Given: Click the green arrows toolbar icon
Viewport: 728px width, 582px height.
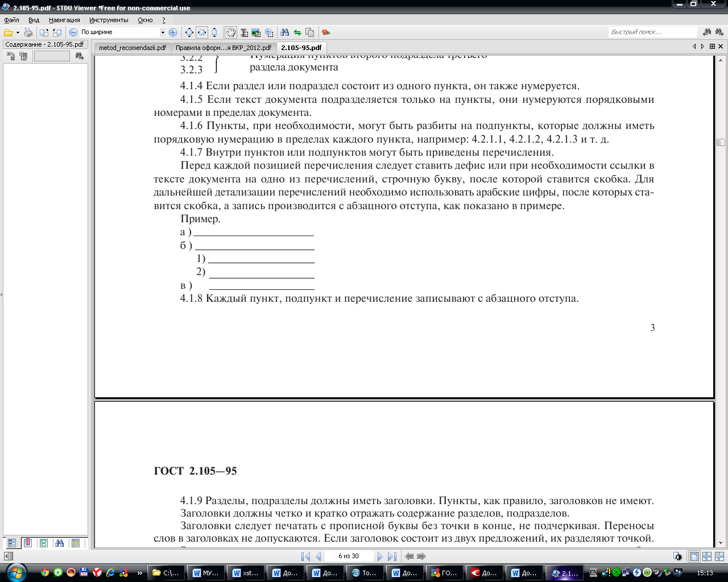Looking at the screenshot, I should [x=297, y=32].
